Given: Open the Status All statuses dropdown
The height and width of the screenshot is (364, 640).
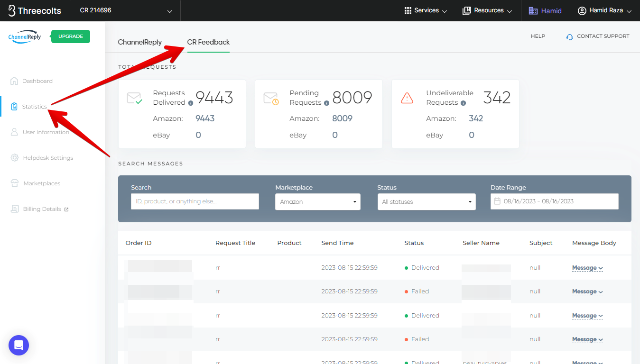Looking at the screenshot, I should (x=427, y=202).
